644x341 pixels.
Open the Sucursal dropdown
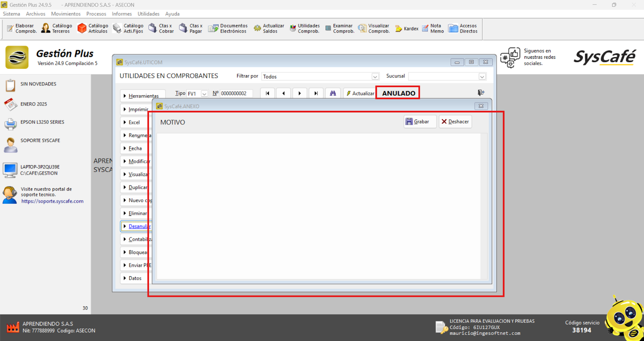coord(482,77)
